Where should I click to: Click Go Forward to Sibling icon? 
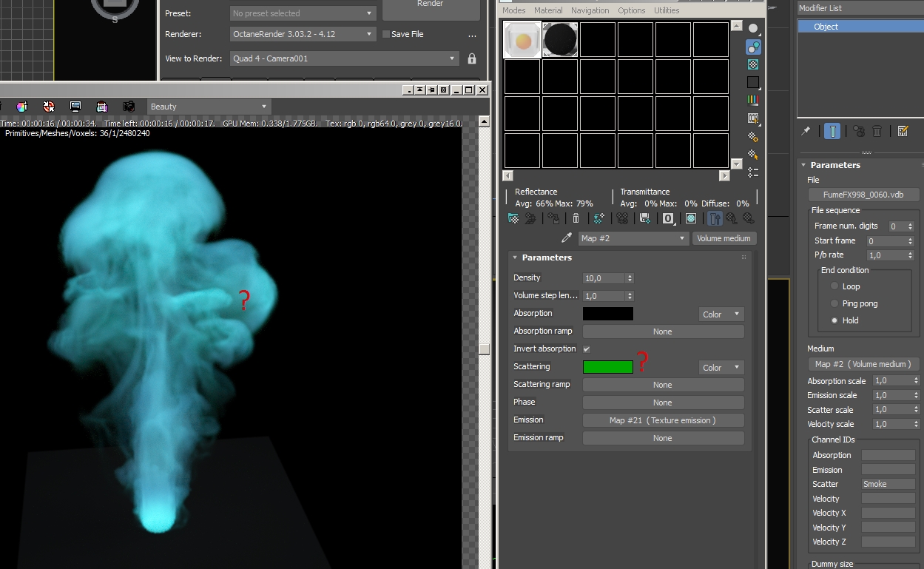748,218
